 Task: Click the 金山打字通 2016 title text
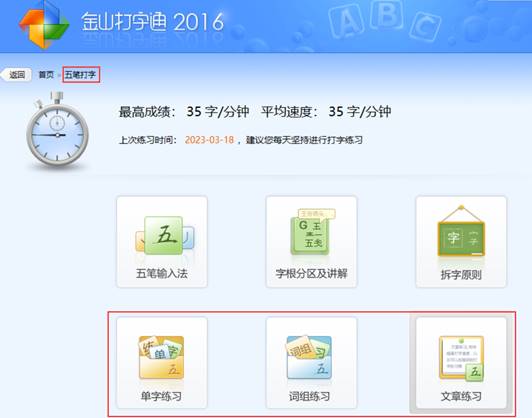153,22
